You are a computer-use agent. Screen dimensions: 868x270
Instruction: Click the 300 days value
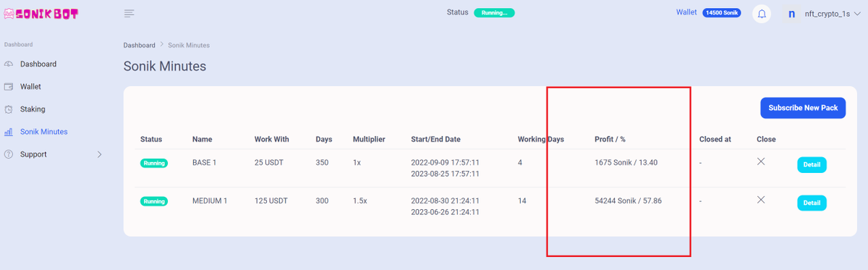(x=322, y=201)
